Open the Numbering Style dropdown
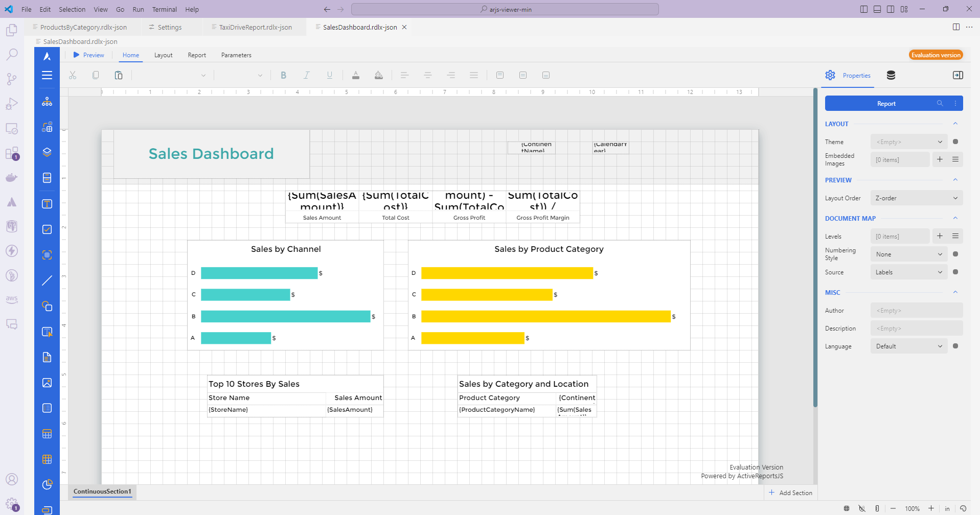This screenshot has width=980, height=515. [909, 254]
